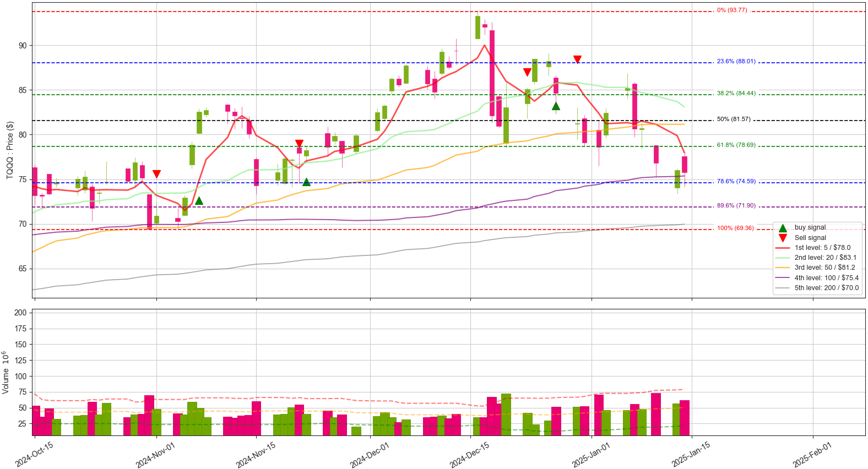The image size is (868, 469).
Task: Click the price axis tick label 65
Action: pyautogui.click(x=23, y=269)
